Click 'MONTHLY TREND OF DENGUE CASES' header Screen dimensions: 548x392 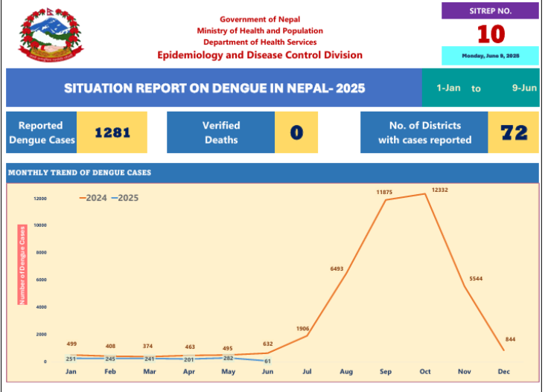click(x=80, y=173)
